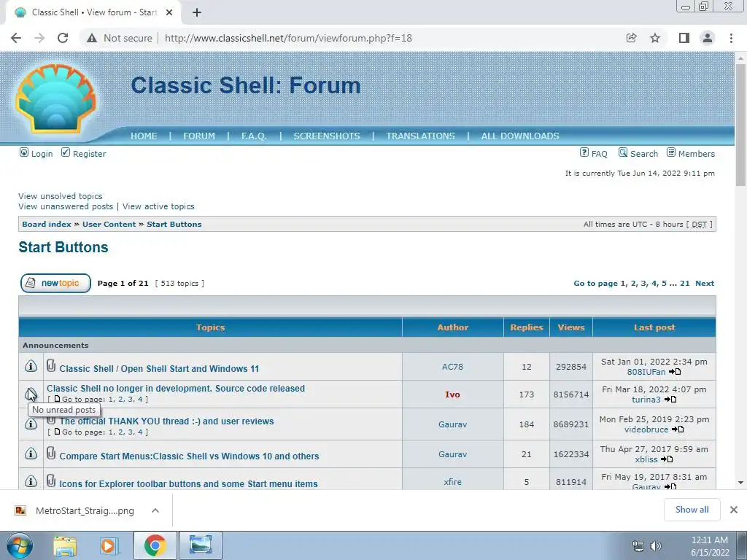This screenshot has width=747, height=560.
Task: Click latest post icon next to videobruce
Action: 678,429
